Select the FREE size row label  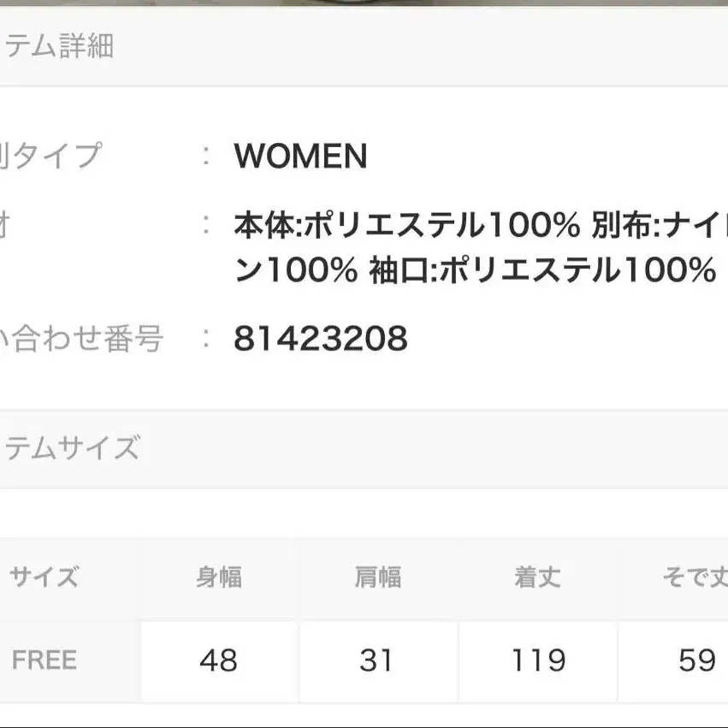point(44,660)
